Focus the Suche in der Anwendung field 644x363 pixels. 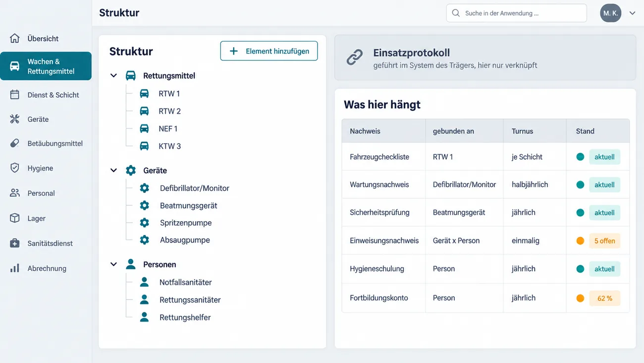pos(517,13)
